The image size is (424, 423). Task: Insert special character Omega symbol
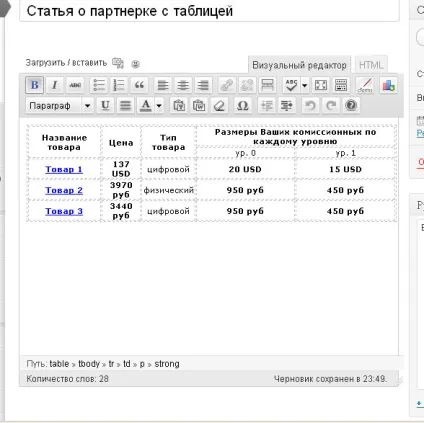tap(243, 106)
